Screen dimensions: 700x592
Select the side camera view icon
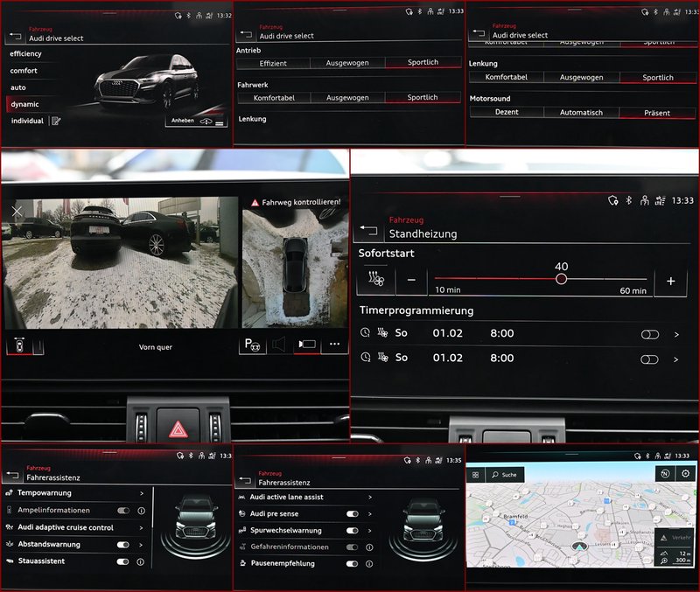306,345
